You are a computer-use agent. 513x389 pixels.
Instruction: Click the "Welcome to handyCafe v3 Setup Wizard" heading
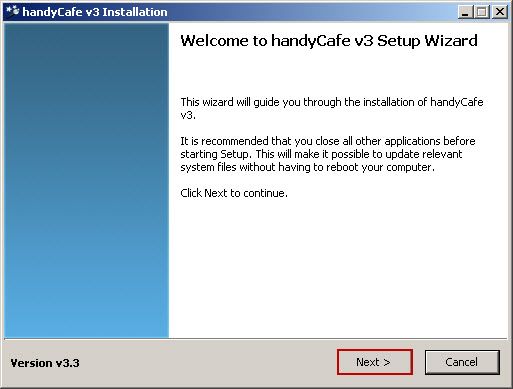tap(329, 41)
